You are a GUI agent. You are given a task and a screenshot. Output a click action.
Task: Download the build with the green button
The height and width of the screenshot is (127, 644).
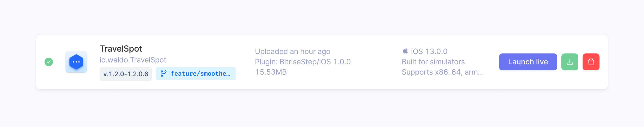click(570, 62)
